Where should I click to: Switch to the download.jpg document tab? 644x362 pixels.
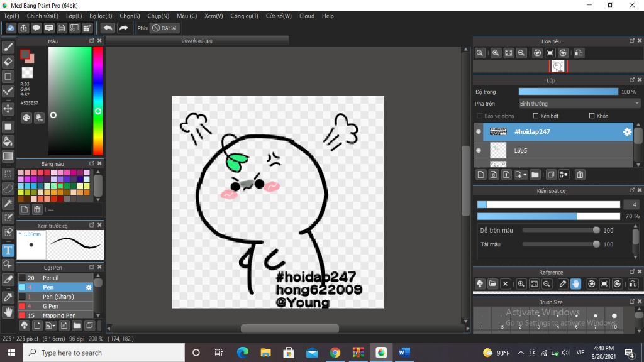[197, 41]
